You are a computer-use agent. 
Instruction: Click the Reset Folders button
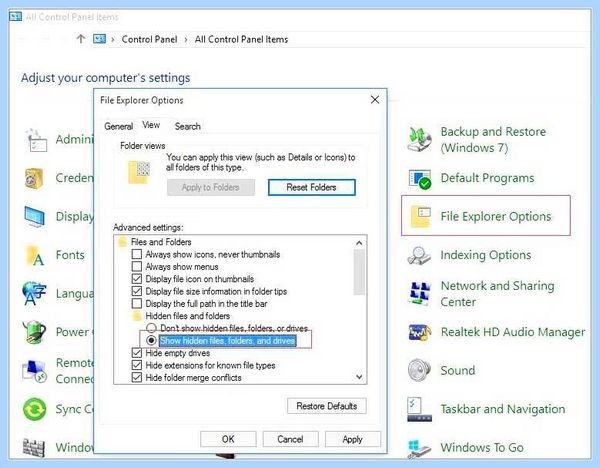[312, 188]
